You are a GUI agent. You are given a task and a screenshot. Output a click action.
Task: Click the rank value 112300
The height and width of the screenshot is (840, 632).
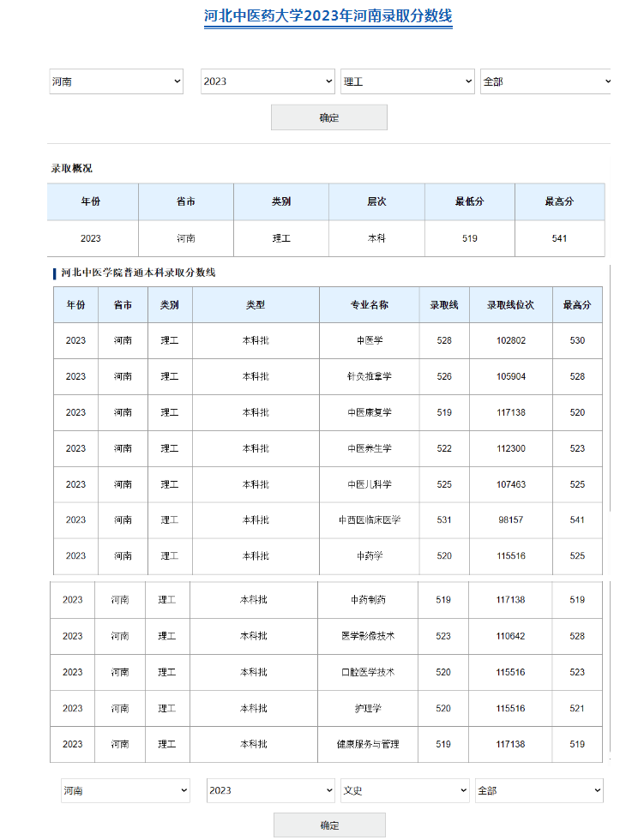click(511, 448)
